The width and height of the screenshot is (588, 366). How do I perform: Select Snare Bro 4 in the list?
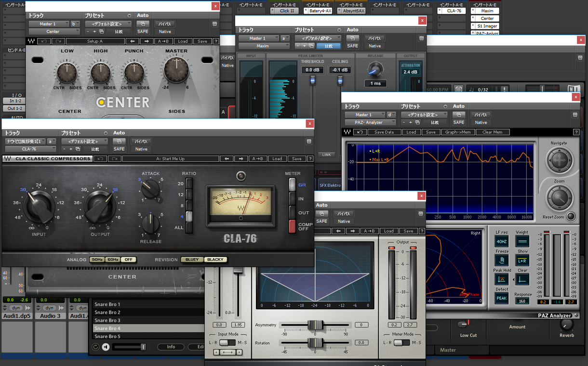[x=148, y=328]
